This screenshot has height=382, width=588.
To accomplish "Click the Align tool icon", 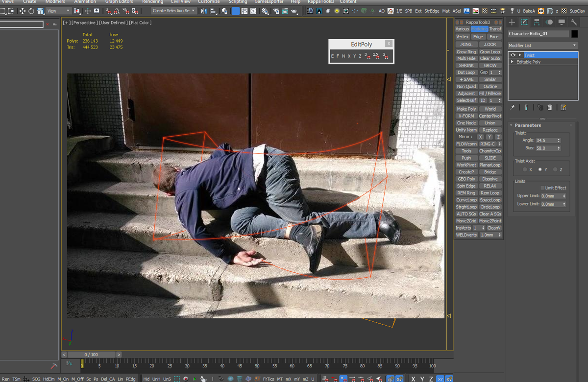I will coord(214,11).
